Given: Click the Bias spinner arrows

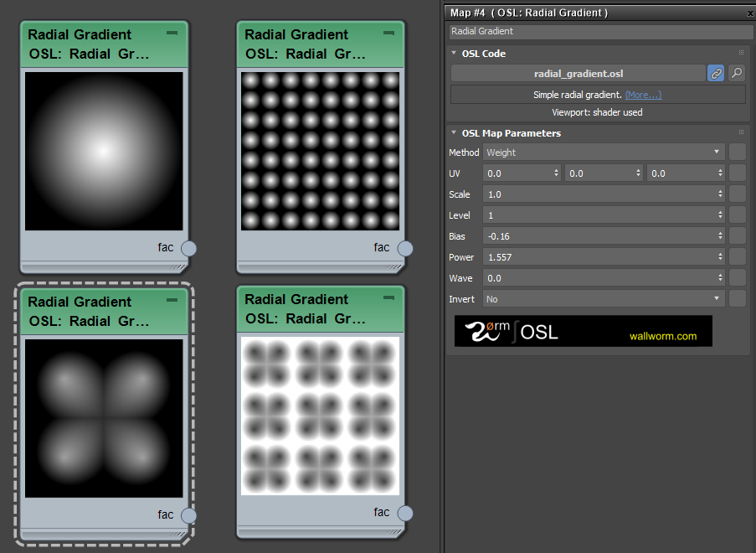Looking at the screenshot, I should [720, 236].
